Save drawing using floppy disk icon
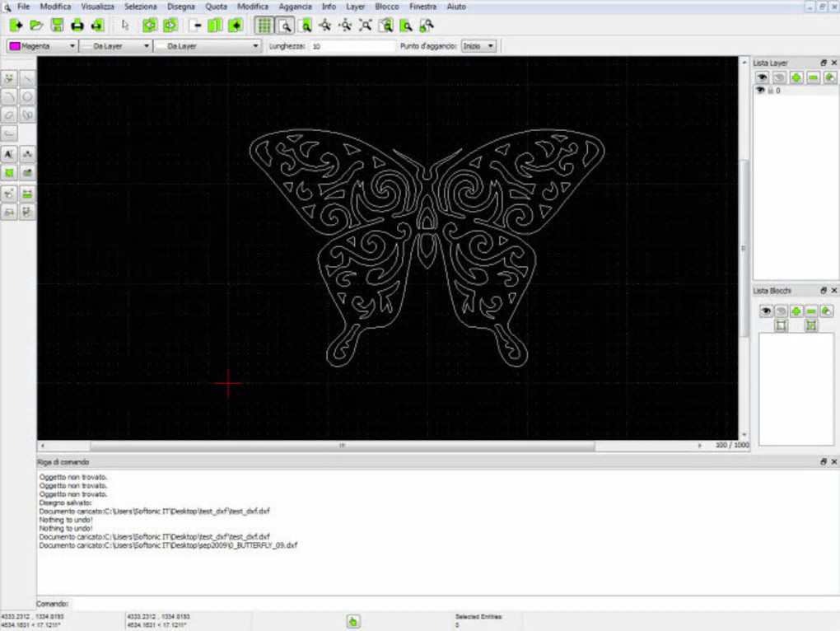Viewport: 840px width, 631px height. pos(57,26)
